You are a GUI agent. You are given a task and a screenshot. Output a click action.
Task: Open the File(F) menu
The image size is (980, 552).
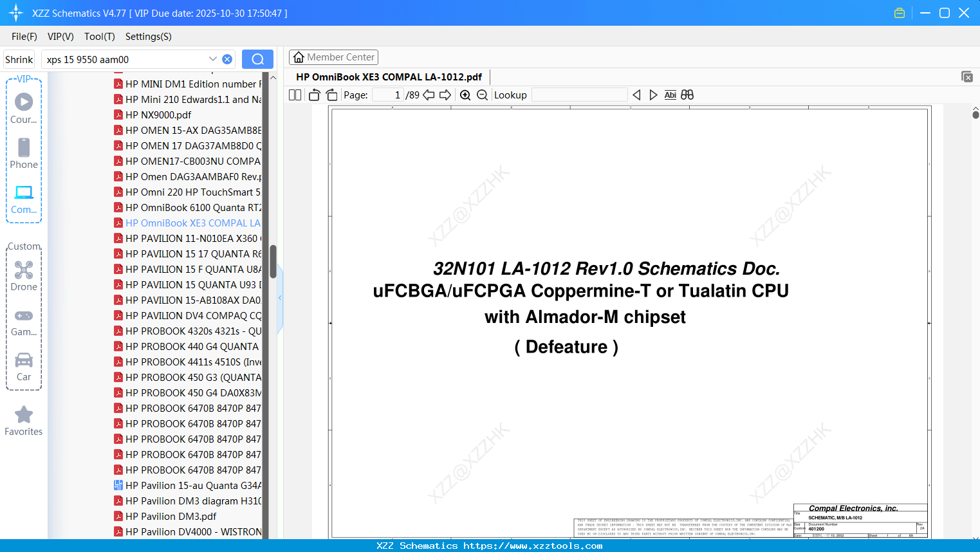(x=24, y=37)
